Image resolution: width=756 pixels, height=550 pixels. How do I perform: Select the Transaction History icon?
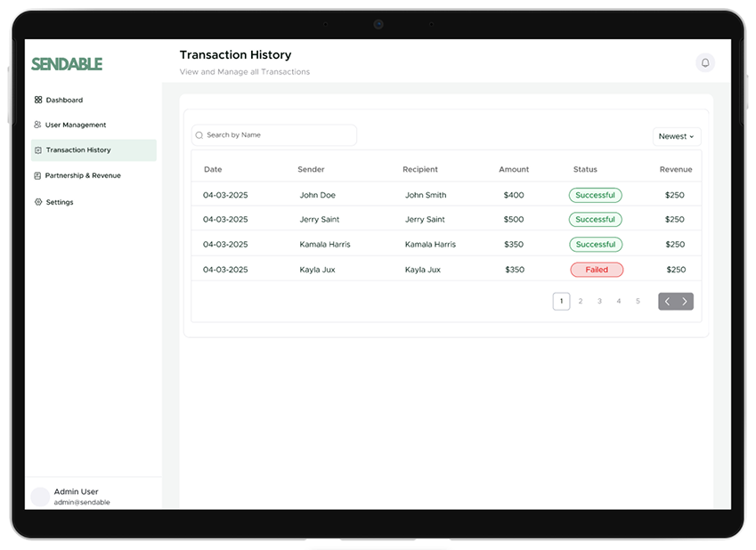tap(38, 150)
